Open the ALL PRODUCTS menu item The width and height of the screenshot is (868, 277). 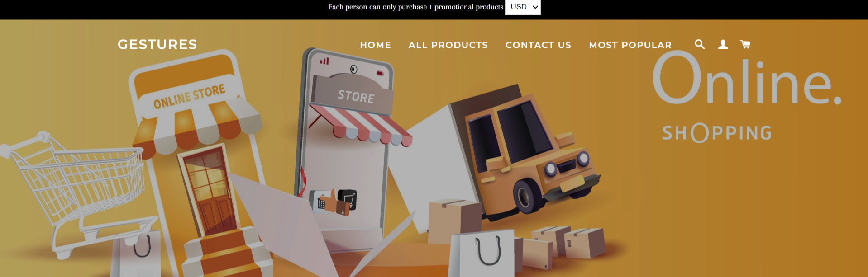click(x=448, y=45)
